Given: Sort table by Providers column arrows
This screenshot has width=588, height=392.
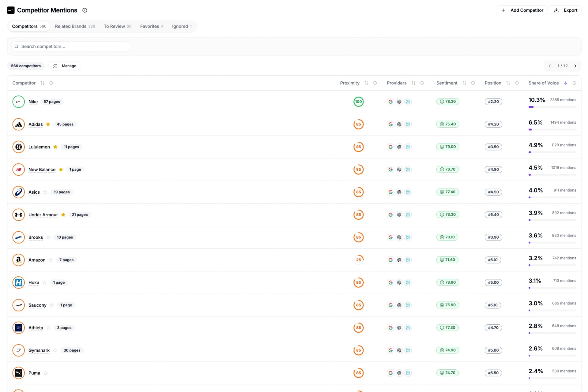Looking at the screenshot, I should point(413,83).
